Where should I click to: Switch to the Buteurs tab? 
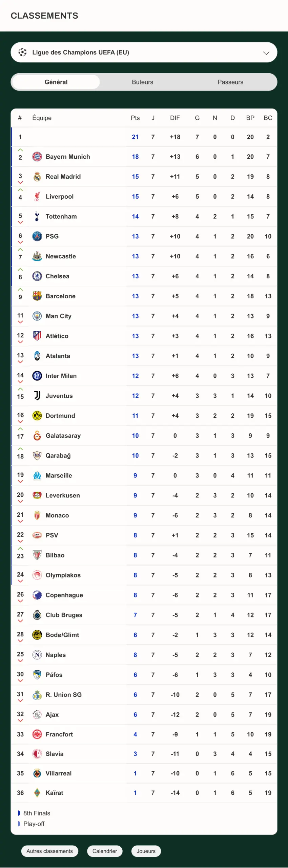(142, 82)
